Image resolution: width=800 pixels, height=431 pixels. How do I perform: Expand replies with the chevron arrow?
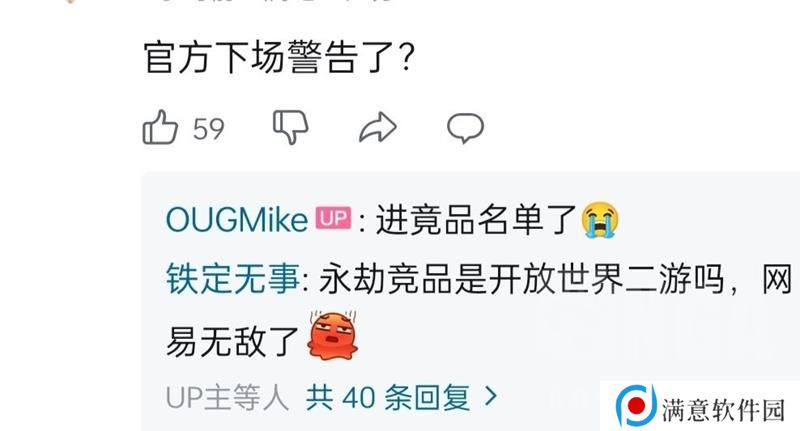point(490,396)
